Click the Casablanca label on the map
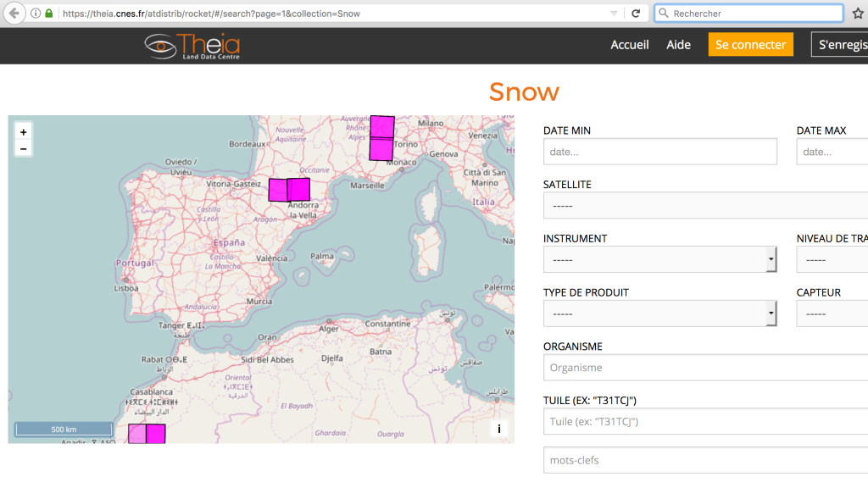This screenshot has height=488, width=868. [151, 391]
